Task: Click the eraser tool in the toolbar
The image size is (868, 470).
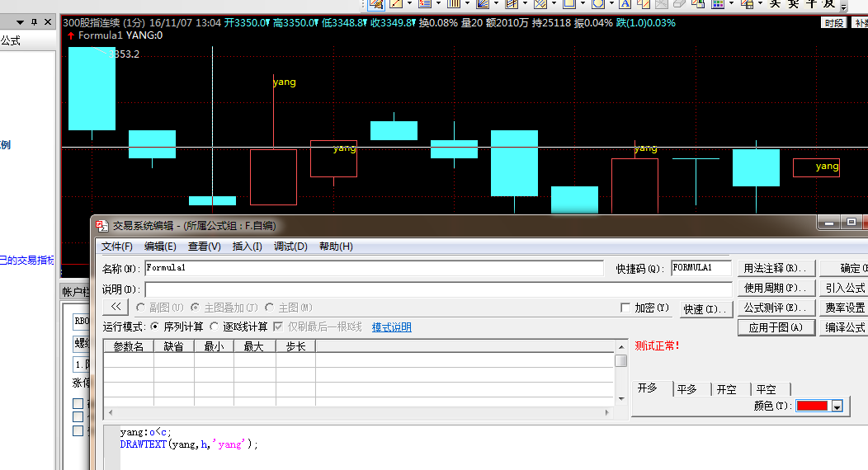Action: [x=677, y=3]
